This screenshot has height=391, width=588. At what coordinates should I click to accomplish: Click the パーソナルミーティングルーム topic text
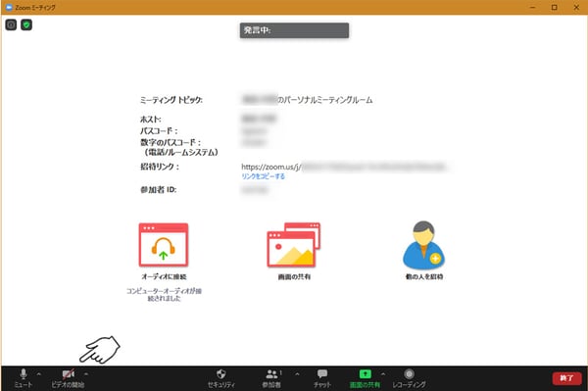pyautogui.click(x=324, y=100)
